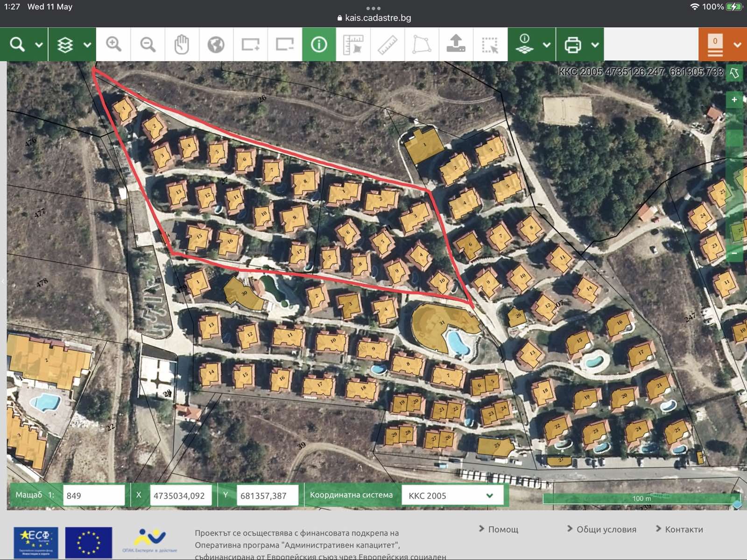Screen dimensions: 747x560
Task: Click the search magnifier tool
Action: [17, 45]
